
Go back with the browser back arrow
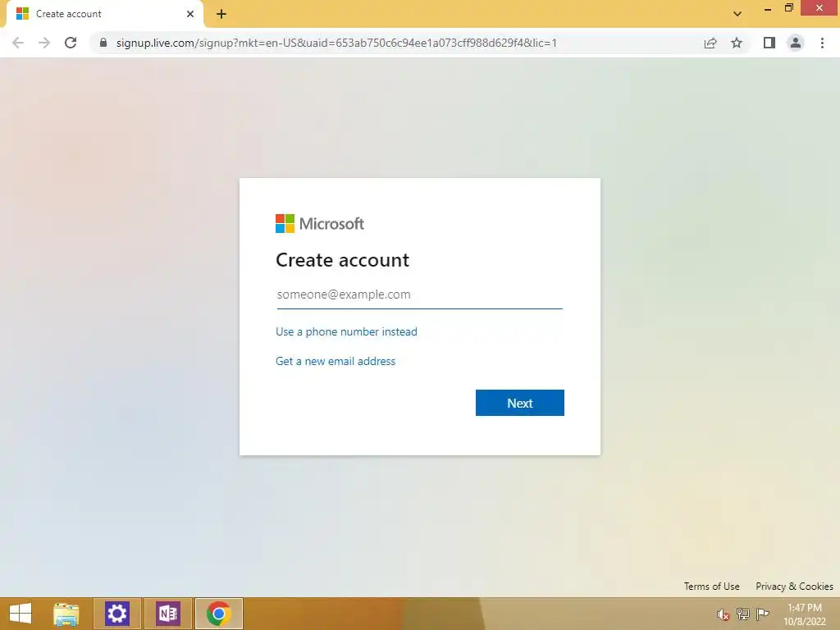(18, 43)
